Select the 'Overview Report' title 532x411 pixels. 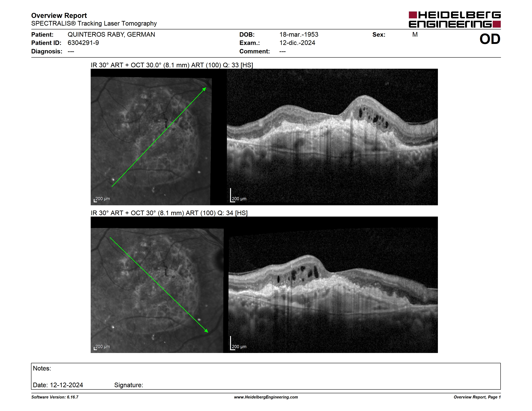point(59,16)
